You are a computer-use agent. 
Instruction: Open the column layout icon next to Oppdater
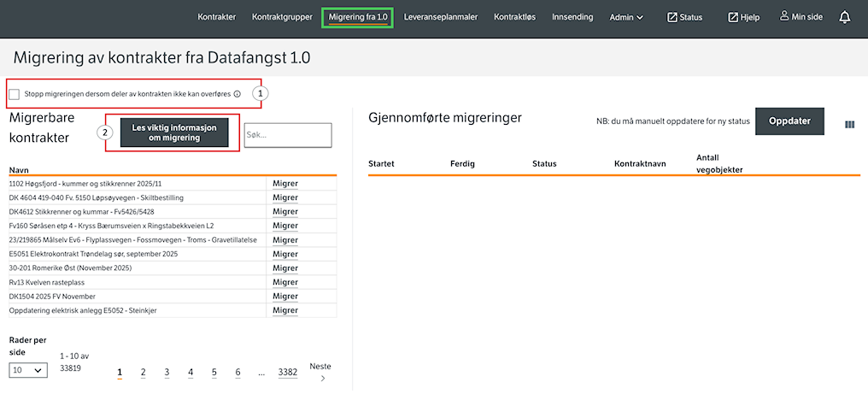point(849,125)
